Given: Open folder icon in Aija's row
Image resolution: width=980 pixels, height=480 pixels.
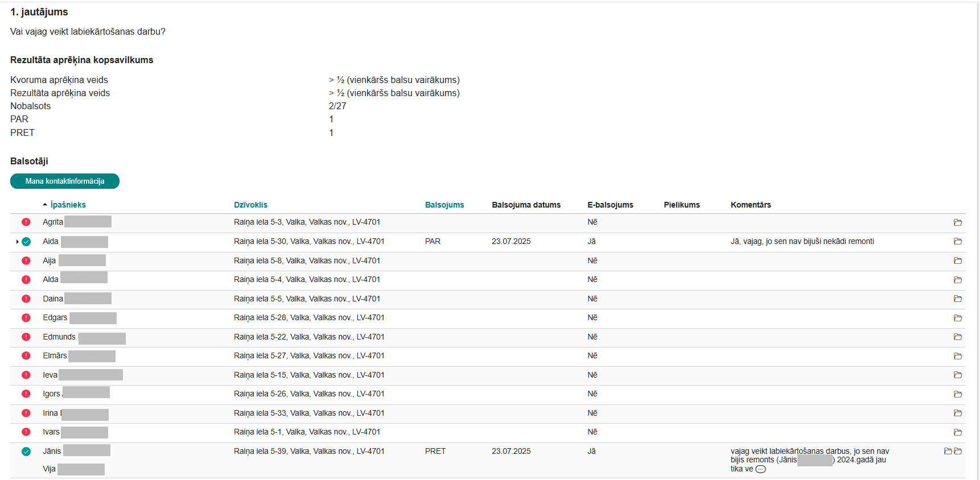Looking at the screenshot, I should tap(958, 260).
